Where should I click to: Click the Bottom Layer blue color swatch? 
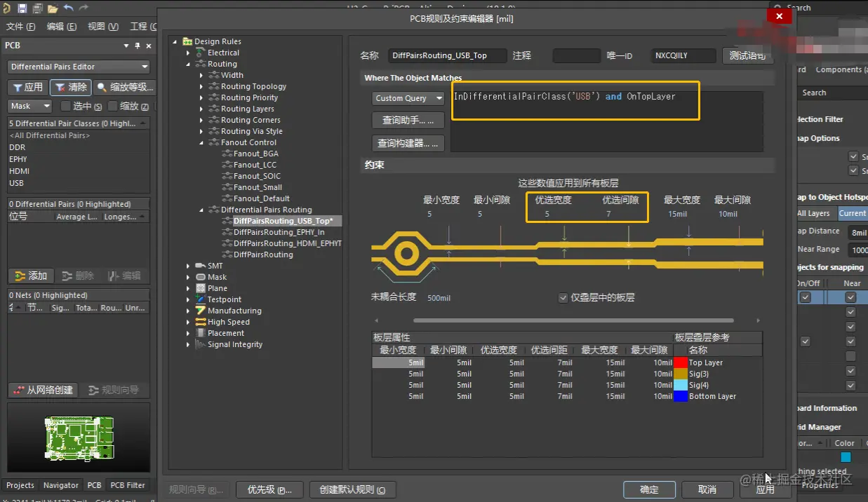[x=680, y=396]
